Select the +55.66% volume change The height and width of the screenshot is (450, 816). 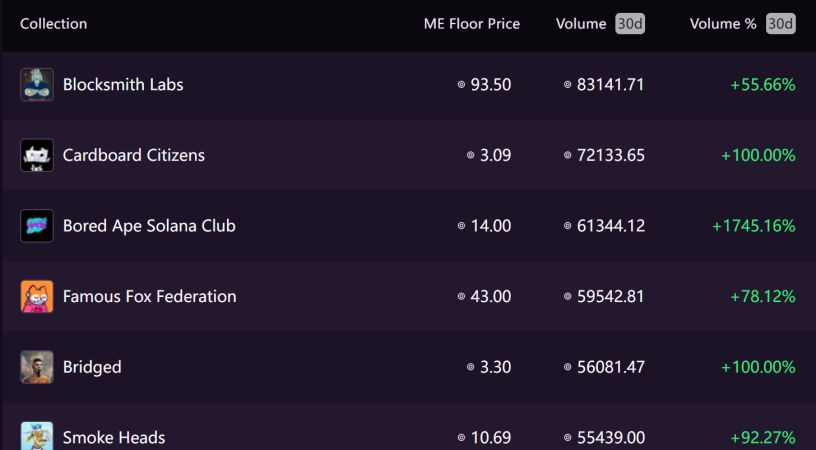coord(763,84)
